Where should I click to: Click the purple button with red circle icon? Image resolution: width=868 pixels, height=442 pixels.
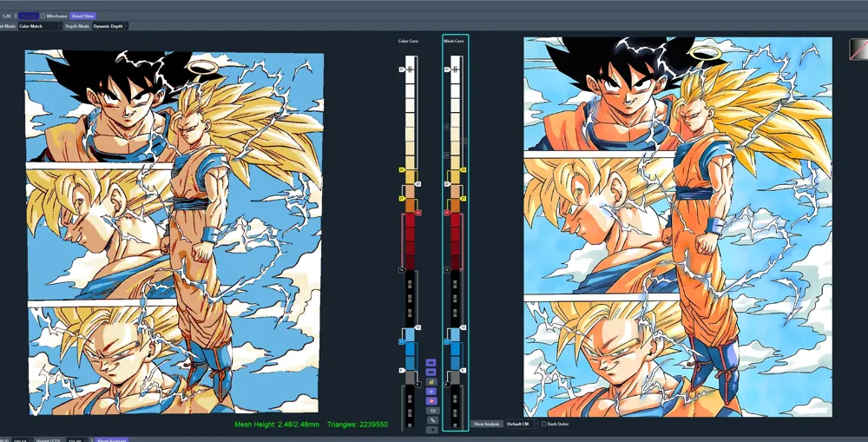[431, 400]
